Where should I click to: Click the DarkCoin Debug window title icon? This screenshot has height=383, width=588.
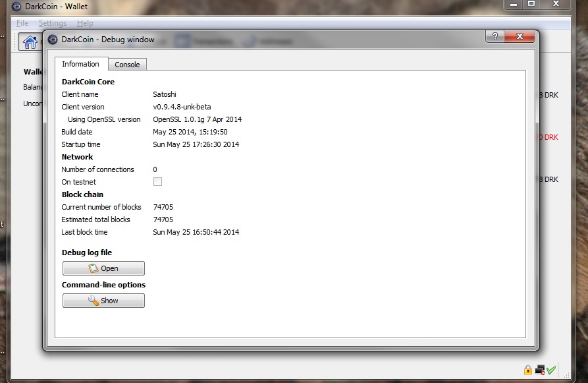(53, 40)
